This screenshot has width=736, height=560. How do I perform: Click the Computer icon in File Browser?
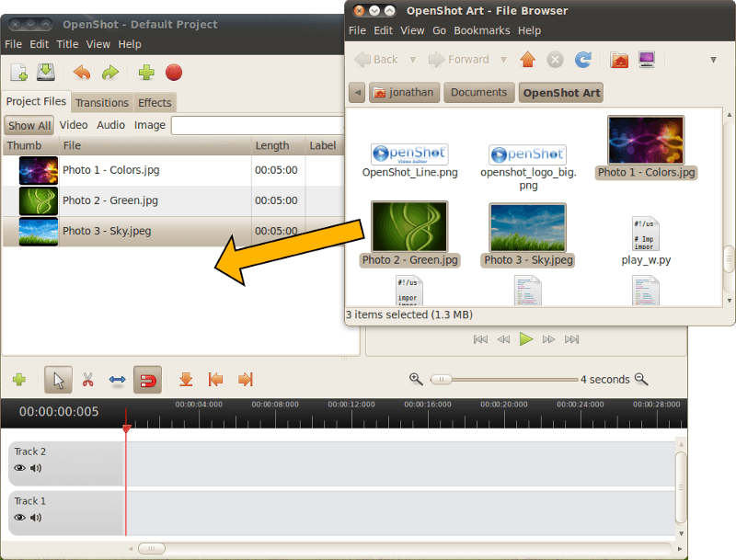coord(647,60)
